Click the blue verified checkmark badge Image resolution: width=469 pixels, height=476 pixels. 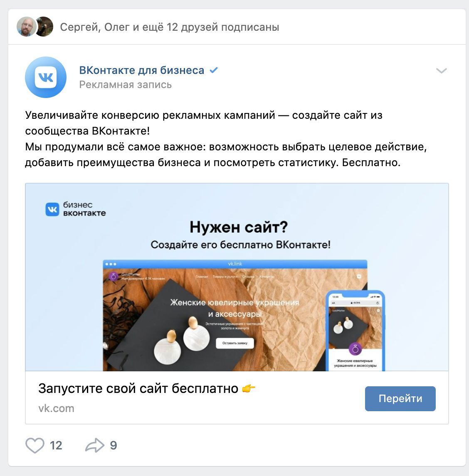[214, 70]
